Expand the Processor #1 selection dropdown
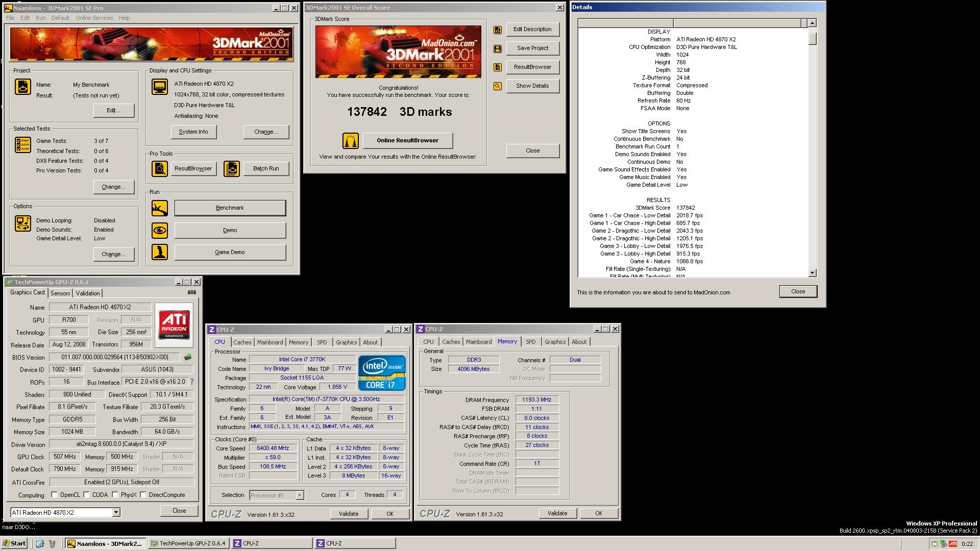This screenshot has height=551, width=980. [300, 495]
